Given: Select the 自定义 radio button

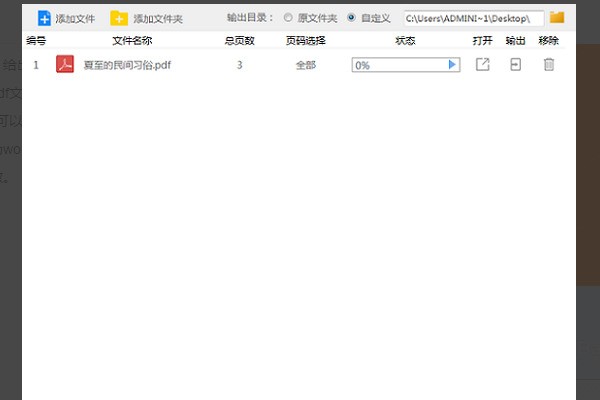Looking at the screenshot, I should point(351,18).
